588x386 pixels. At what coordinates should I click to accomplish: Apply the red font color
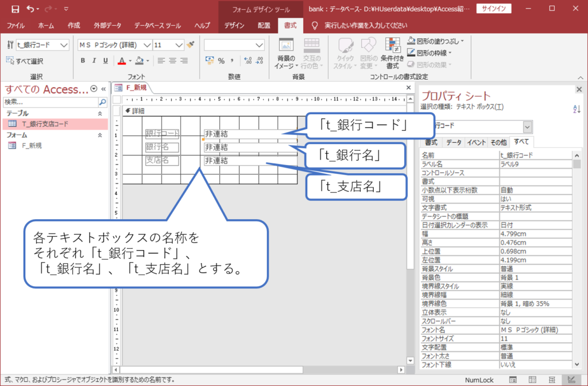click(122, 61)
